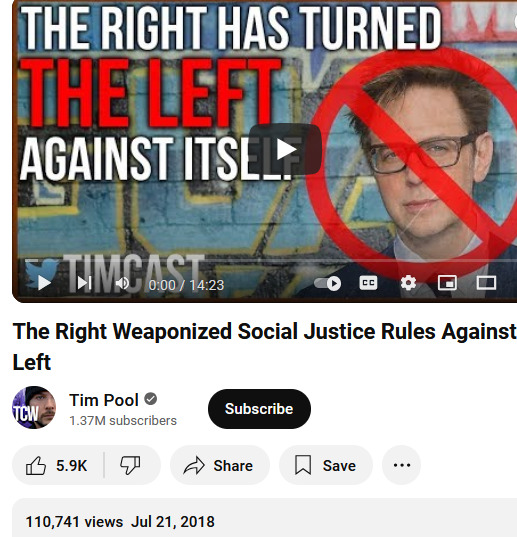This screenshot has height=537, width=517.
Task: Like the video with thumbs up
Action: tap(58, 465)
